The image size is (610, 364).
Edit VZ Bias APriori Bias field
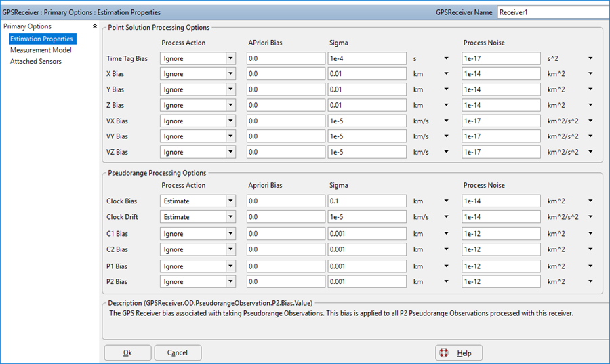click(x=286, y=152)
